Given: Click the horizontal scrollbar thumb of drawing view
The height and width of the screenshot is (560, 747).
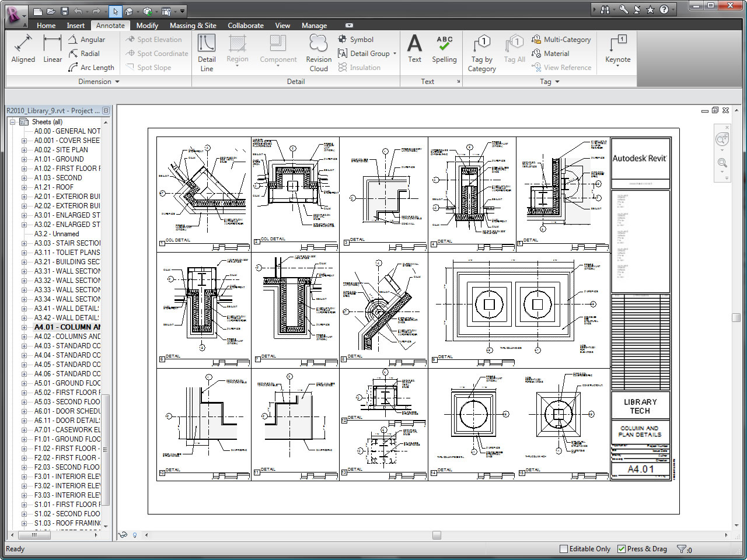Looking at the screenshot, I should pyautogui.click(x=437, y=535).
